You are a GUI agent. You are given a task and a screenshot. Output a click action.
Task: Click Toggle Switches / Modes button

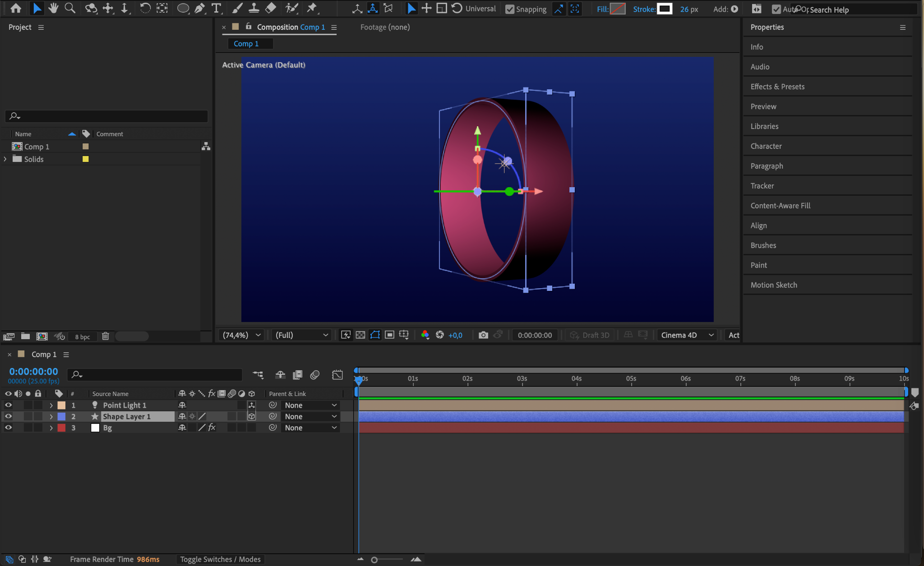point(220,559)
